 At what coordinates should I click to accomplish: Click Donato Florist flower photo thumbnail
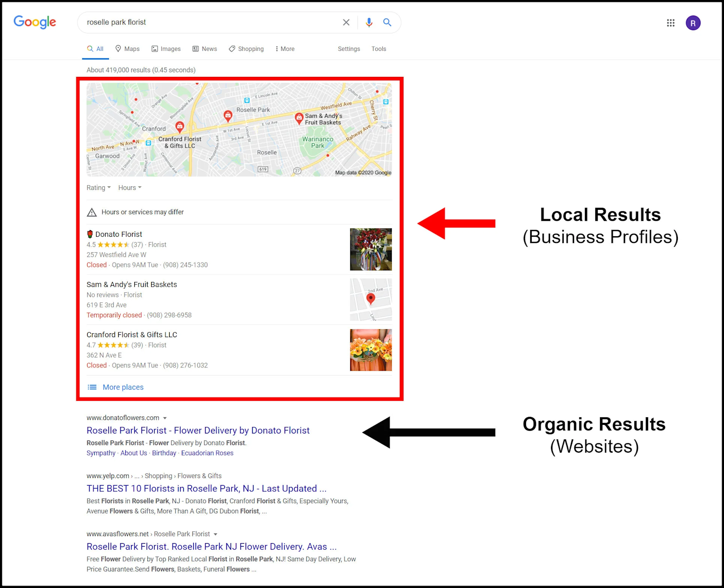[x=370, y=249]
